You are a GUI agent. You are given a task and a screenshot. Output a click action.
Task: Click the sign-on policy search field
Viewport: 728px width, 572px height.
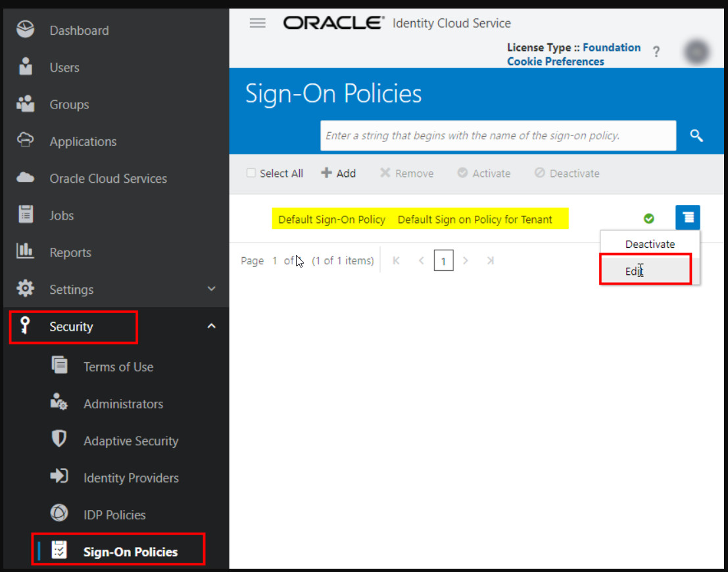498,135
